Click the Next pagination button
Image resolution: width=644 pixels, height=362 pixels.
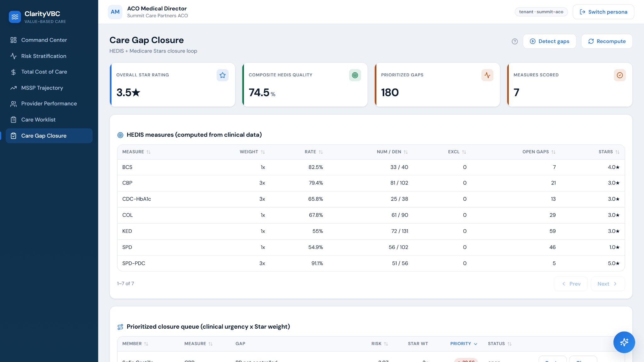(x=608, y=284)
